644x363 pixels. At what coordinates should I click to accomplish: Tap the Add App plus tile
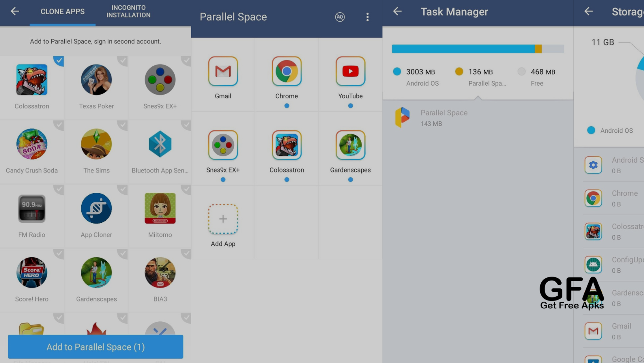point(223,219)
